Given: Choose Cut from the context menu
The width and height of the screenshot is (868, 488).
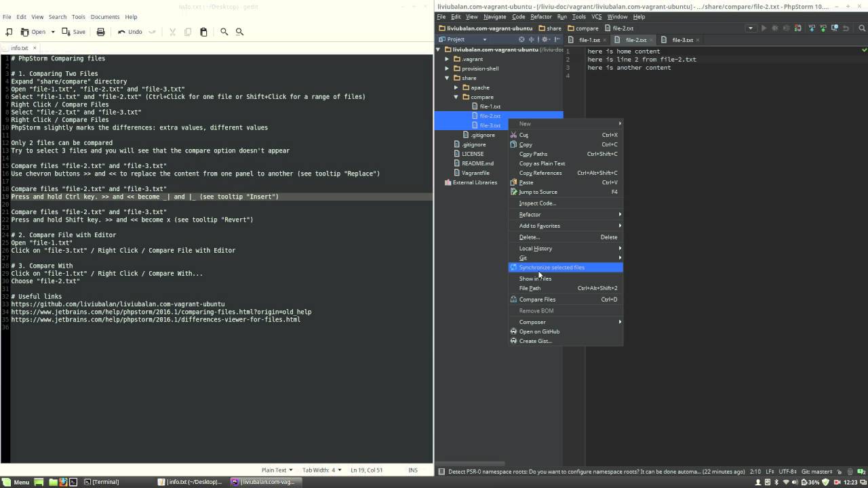Looking at the screenshot, I should (566, 135).
